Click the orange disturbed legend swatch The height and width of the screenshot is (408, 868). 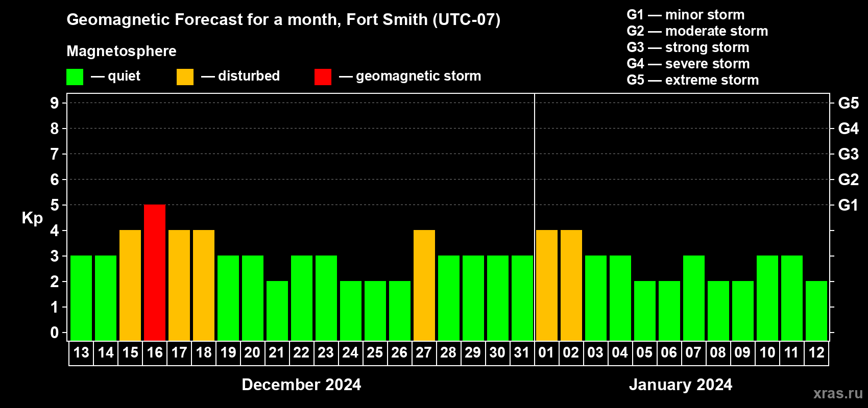[185, 77]
